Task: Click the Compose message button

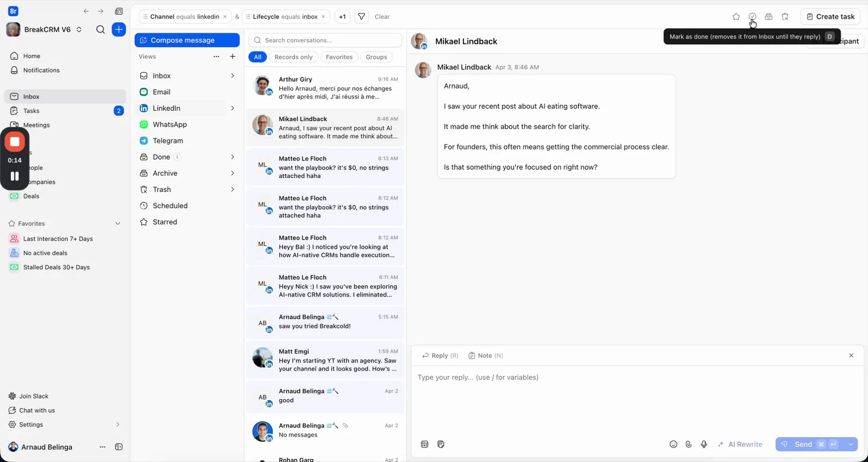Action: click(x=187, y=40)
